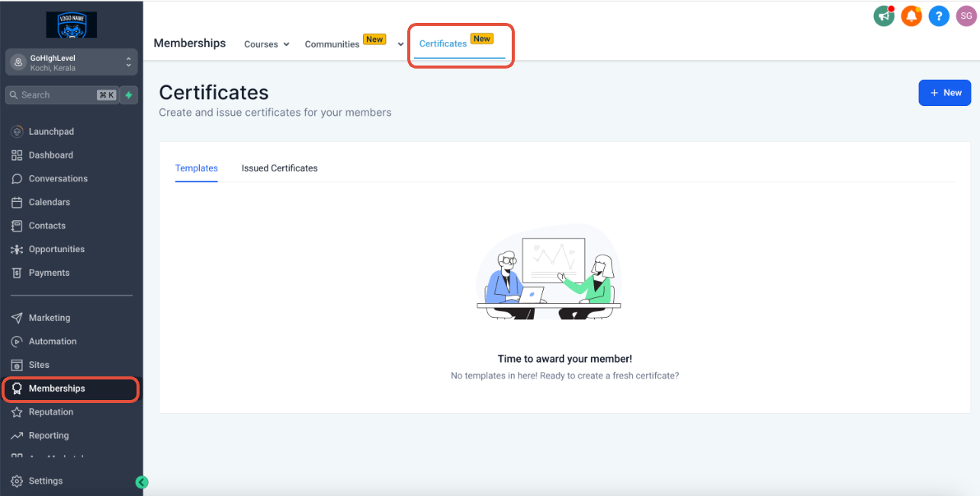The image size is (980, 496).
Task: Click the blue help question mark icon
Action: click(939, 16)
